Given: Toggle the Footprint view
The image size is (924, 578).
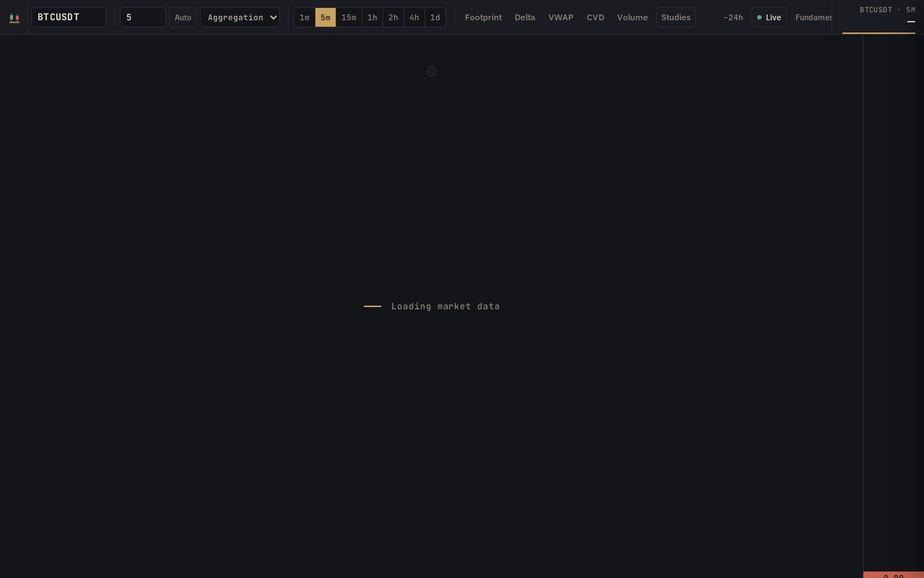Looking at the screenshot, I should coord(484,17).
